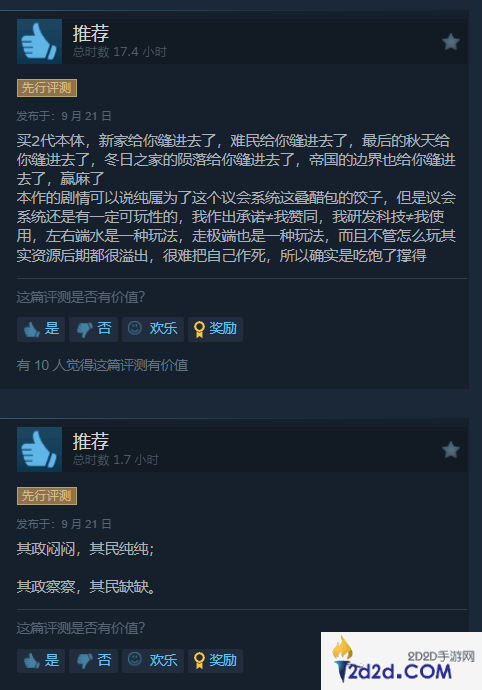The height and width of the screenshot is (690, 482).
Task: Vote 是 on the second review
Action: 41,661
